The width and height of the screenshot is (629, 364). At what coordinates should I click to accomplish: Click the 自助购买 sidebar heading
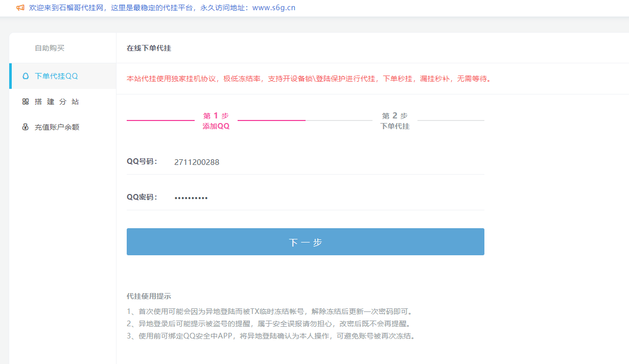tap(50, 48)
